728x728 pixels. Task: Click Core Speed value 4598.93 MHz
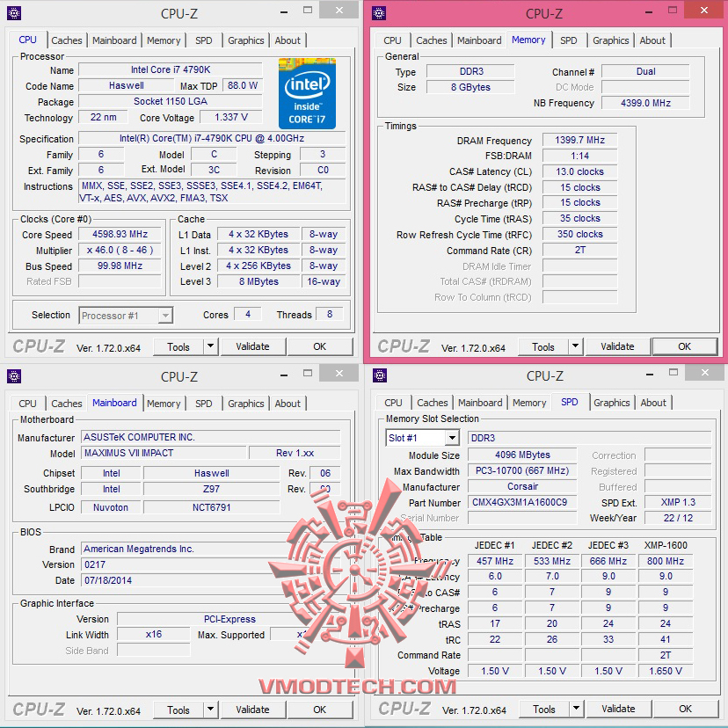pyautogui.click(x=120, y=234)
